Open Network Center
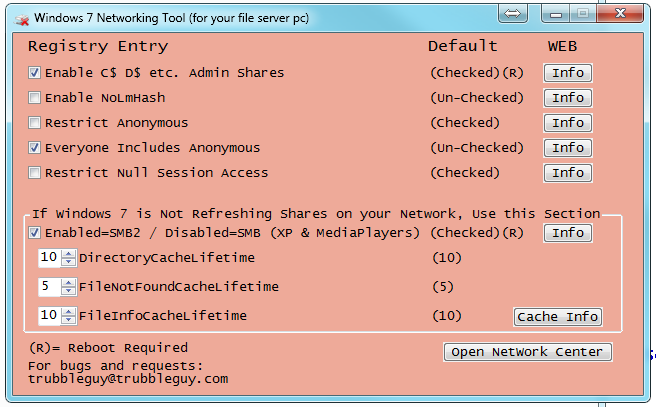This screenshot has height=407, width=656. 528,352
